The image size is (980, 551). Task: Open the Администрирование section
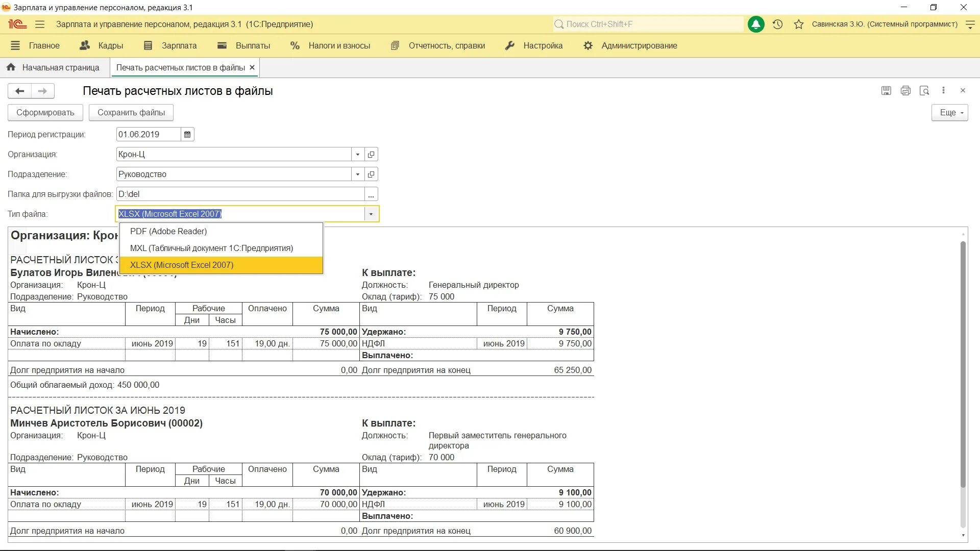point(630,46)
